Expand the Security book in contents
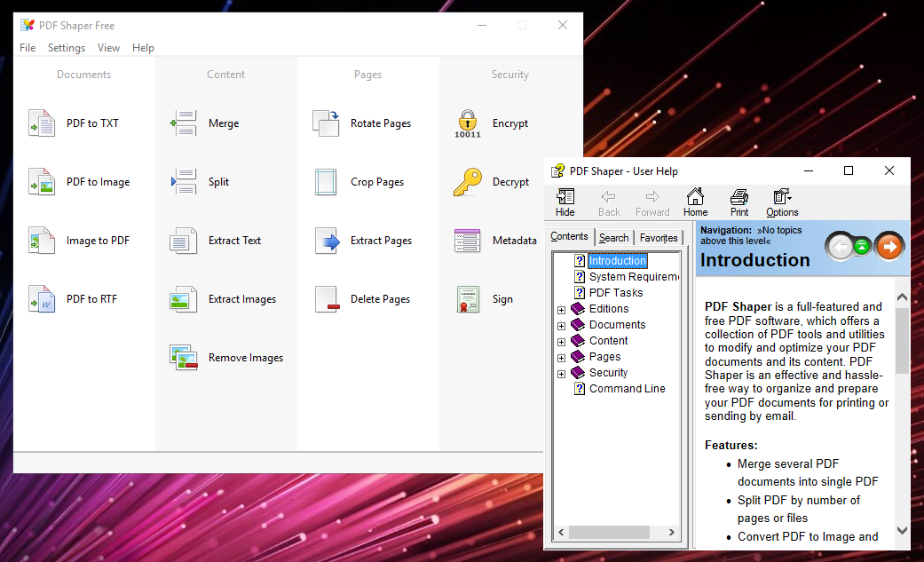 click(561, 374)
